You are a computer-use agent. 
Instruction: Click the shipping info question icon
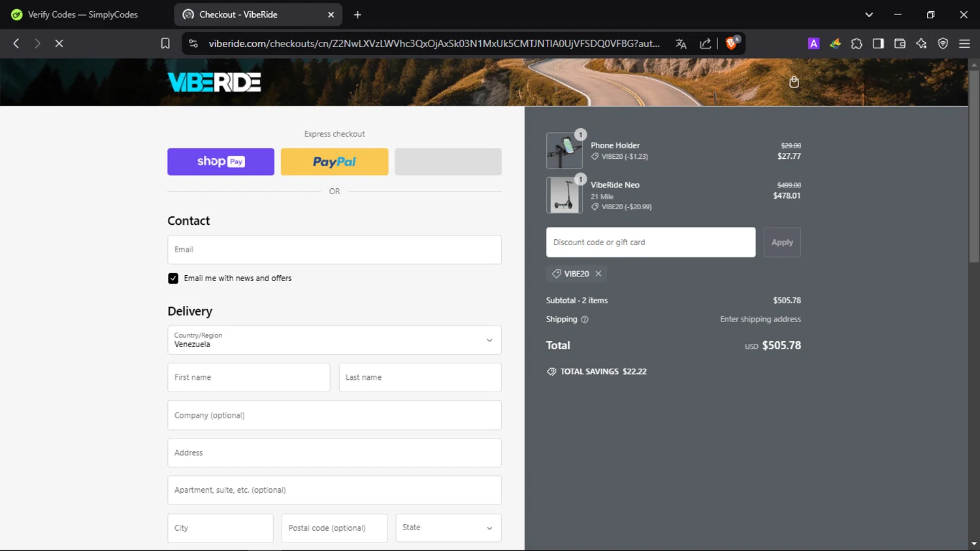pyautogui.click(x=585, y=320)
